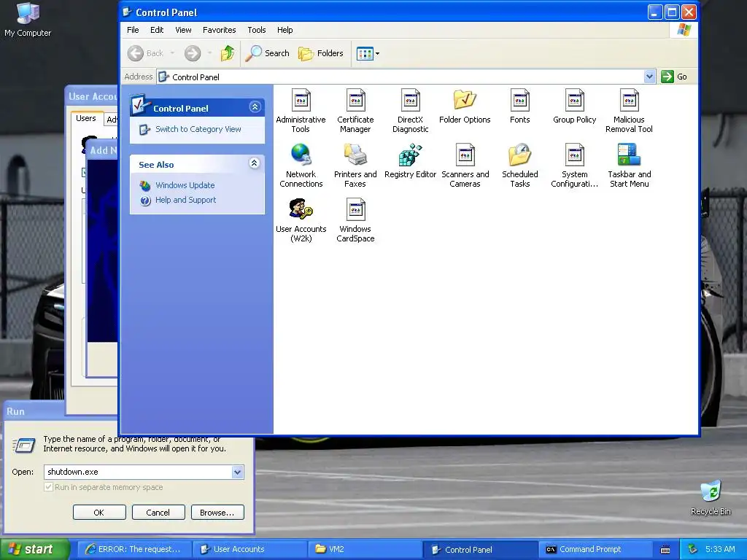Open Folder Options icon
Screen dimensions: 747x560
[x=465, y=106]
